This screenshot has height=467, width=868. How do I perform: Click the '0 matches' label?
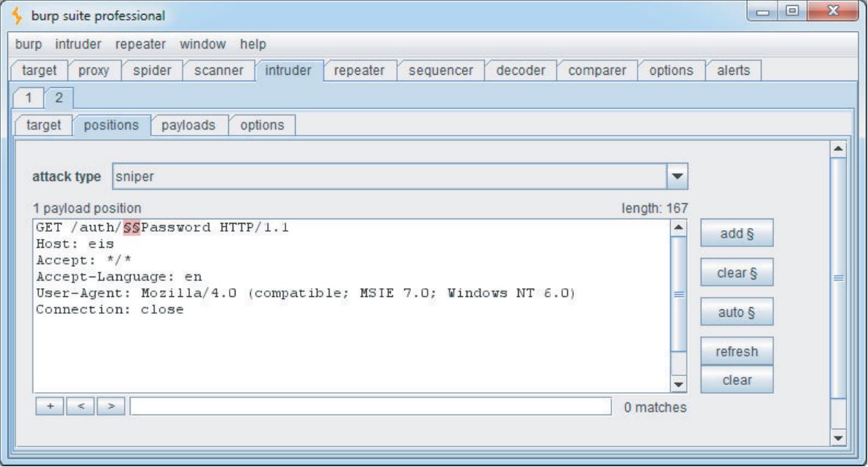(655, 407)
